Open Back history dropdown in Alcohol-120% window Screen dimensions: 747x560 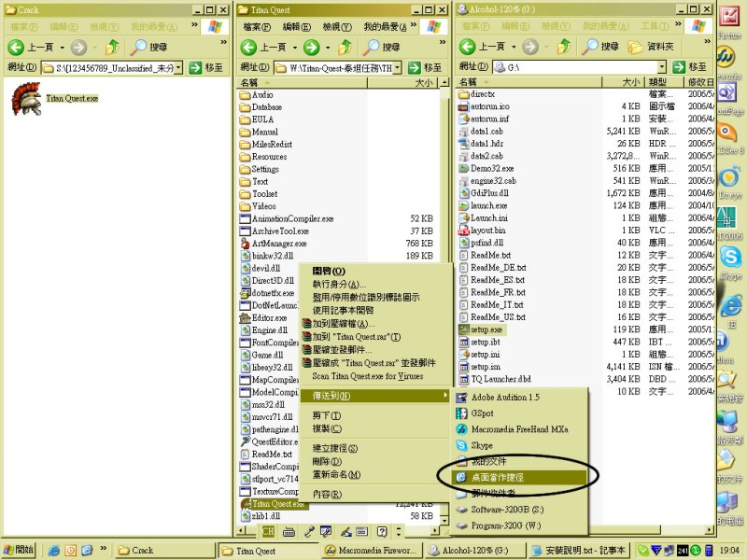(x=514, y=48)
